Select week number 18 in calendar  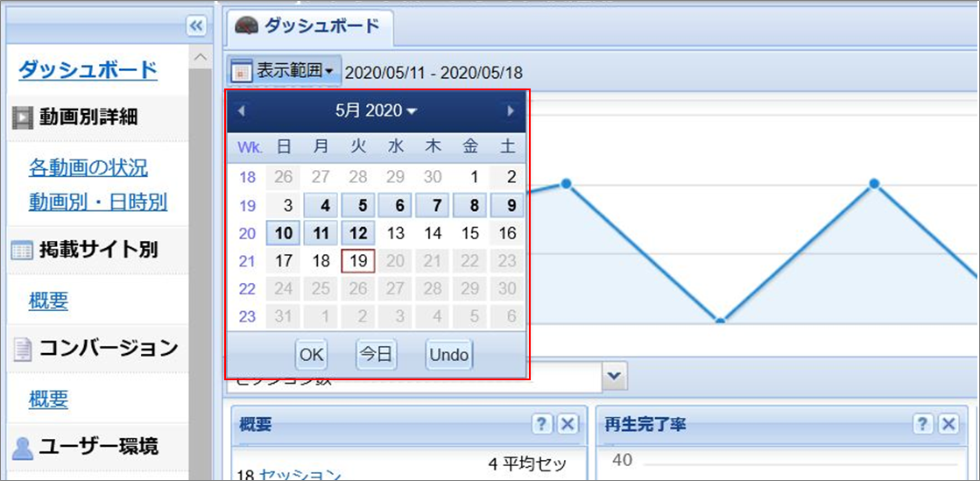pos(248,177)
